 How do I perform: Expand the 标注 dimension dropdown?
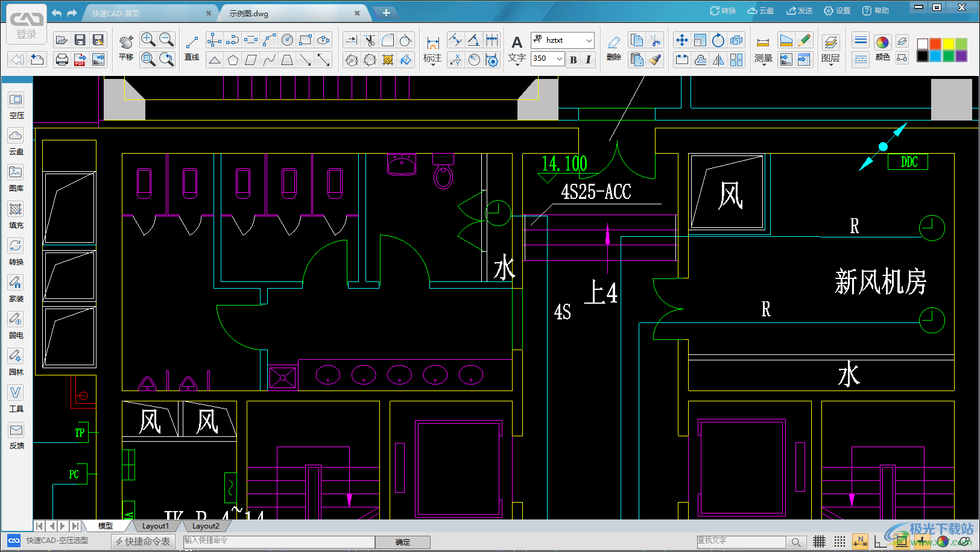click(x=432, y=64)
